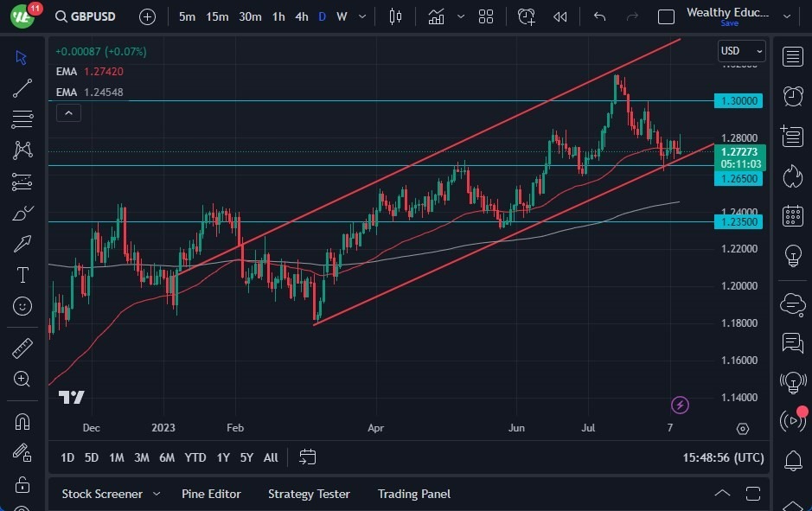Screen dimensions: 812x511
Task: Expand the extra timeframes chevron
Action: coord(361,16)
